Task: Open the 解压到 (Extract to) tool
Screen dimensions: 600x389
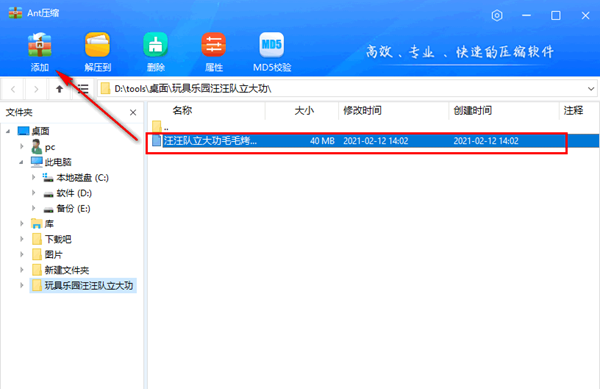Action: coord(98,52)
